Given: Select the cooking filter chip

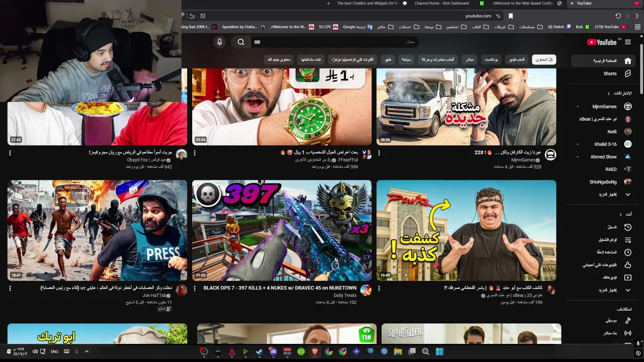Looking at the screenshot, I should [x=388, y=59].
